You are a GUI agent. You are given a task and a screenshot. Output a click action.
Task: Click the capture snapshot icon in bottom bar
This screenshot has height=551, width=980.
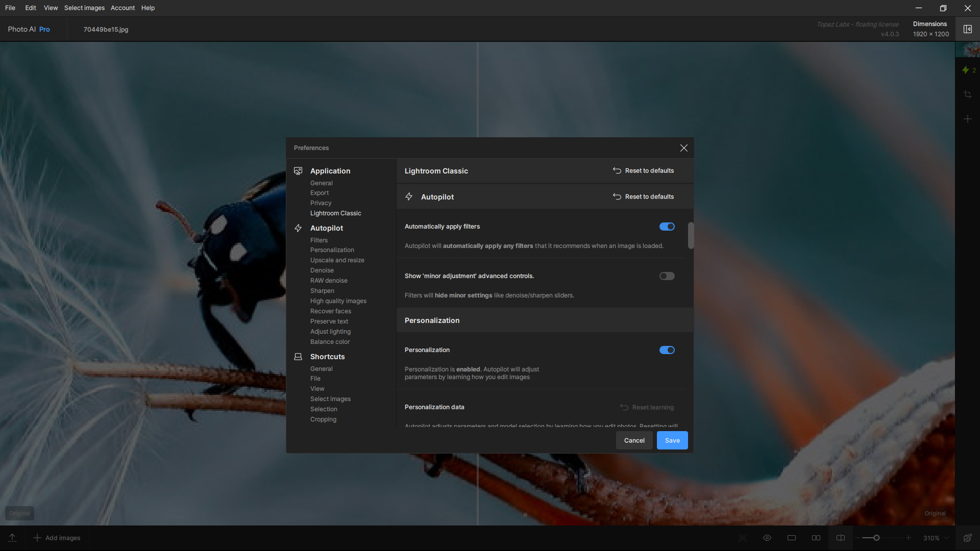click(743, 538)
